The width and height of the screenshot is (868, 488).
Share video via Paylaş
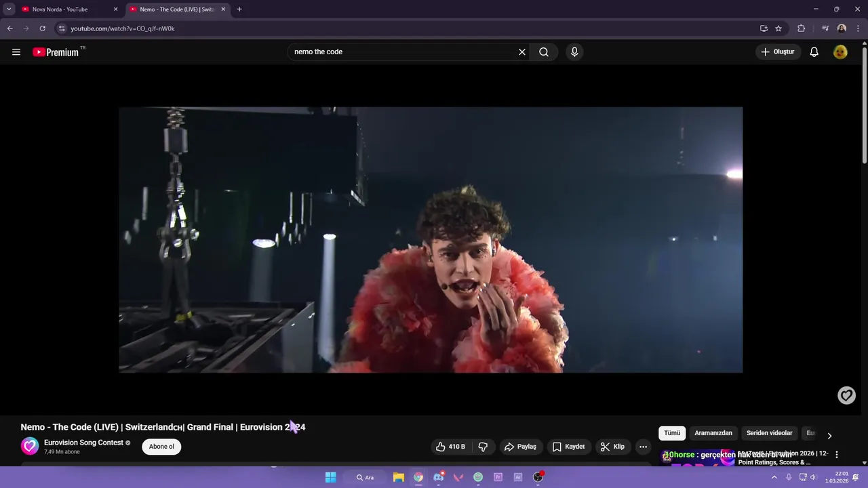520,447
